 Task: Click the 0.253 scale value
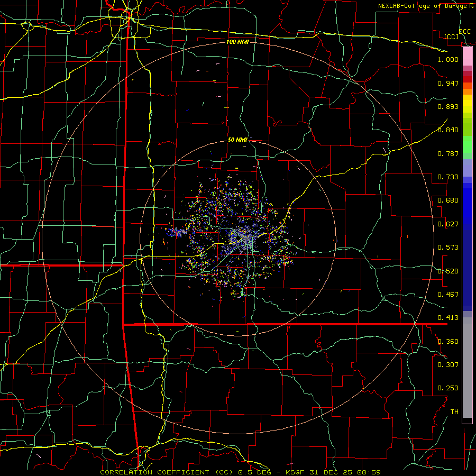point(448,388)
